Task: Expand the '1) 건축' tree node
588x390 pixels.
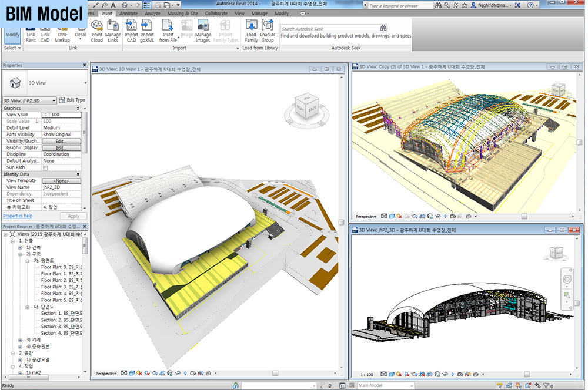Action: pos(20,248)
